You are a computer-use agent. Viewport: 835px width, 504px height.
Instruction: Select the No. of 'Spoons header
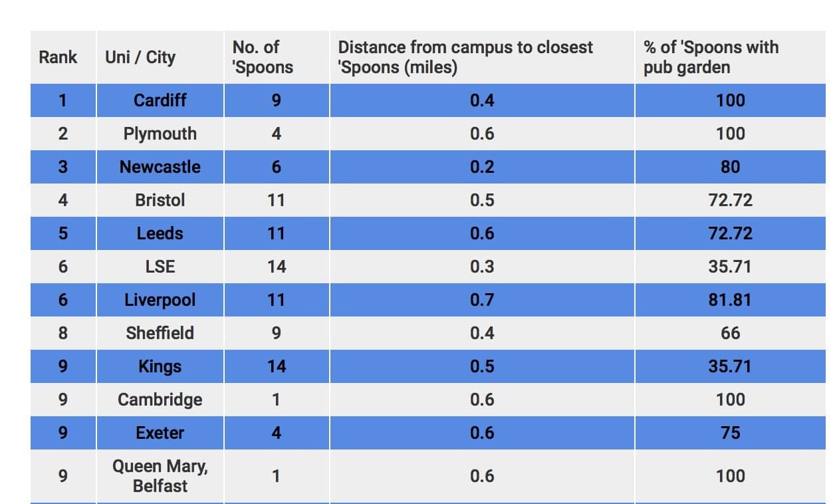(263, 57)
